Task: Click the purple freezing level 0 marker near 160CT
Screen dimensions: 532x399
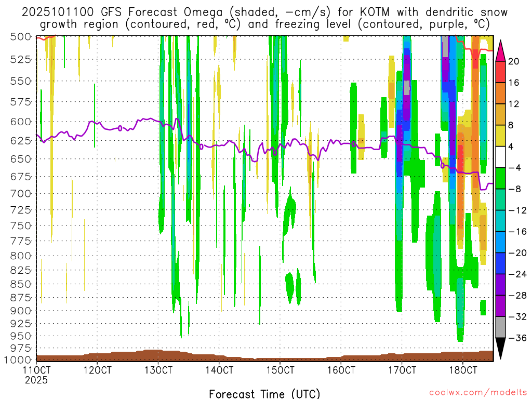Action: pyautogui.click(x=353, y=144)
